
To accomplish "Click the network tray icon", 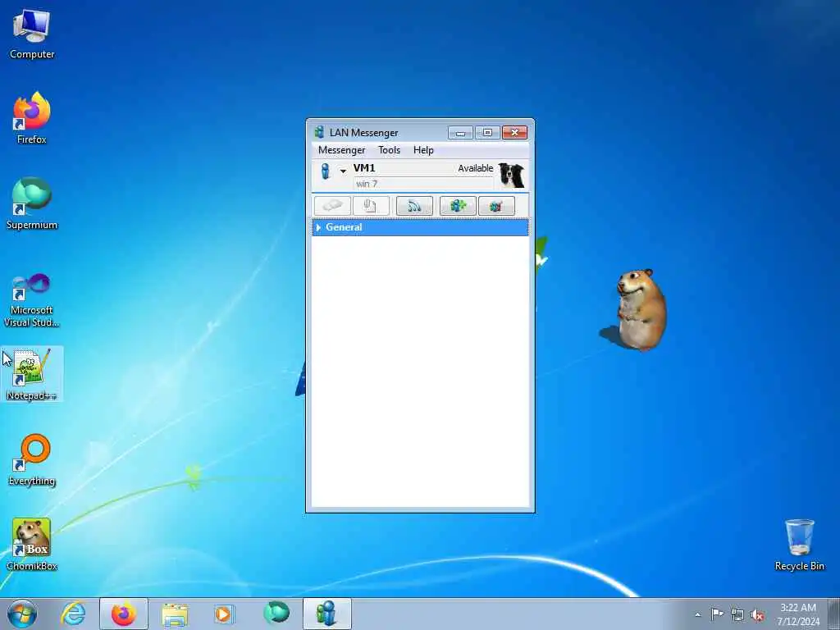I will point(737,614).
